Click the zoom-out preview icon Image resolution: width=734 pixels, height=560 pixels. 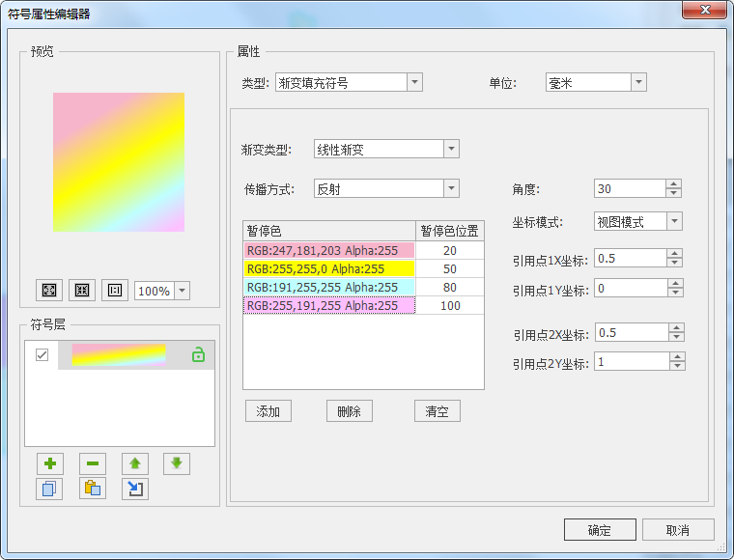pos(82,291)
